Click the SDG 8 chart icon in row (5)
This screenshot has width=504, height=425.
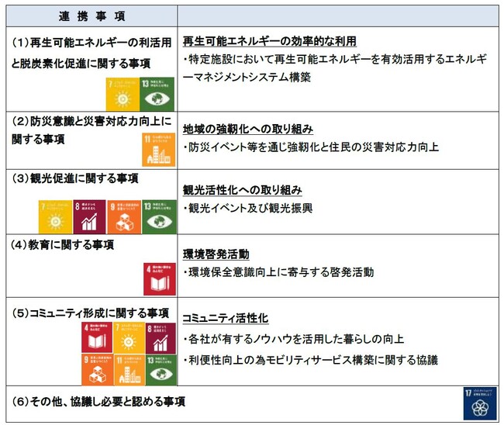point(161,337)
